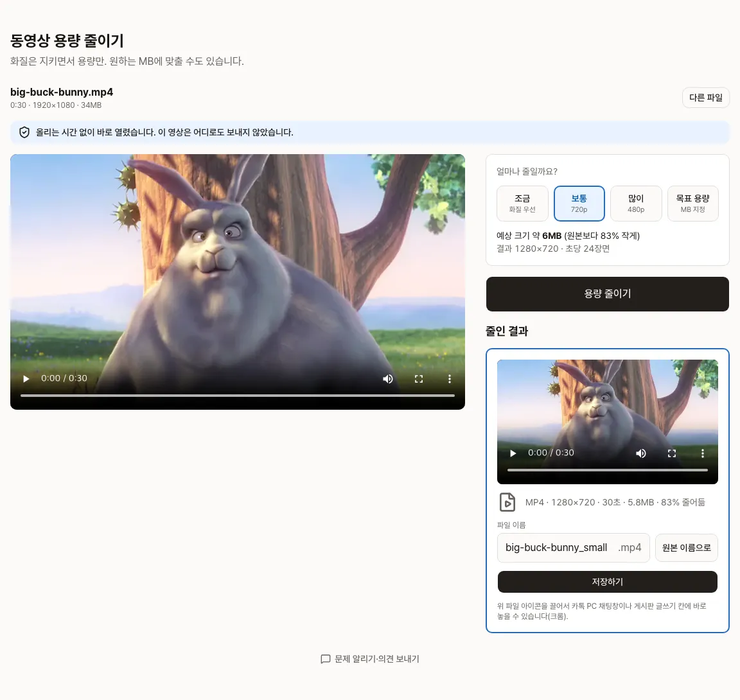
Task: Edit the file name big-buck-bunny_small field
Action: click(x=573, y=548)
